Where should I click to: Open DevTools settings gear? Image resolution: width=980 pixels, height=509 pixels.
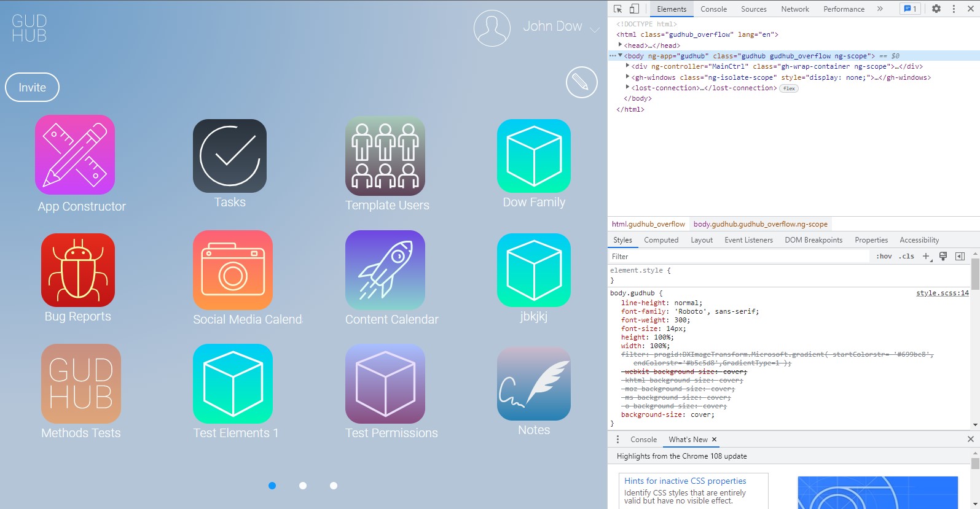(936, 9)
